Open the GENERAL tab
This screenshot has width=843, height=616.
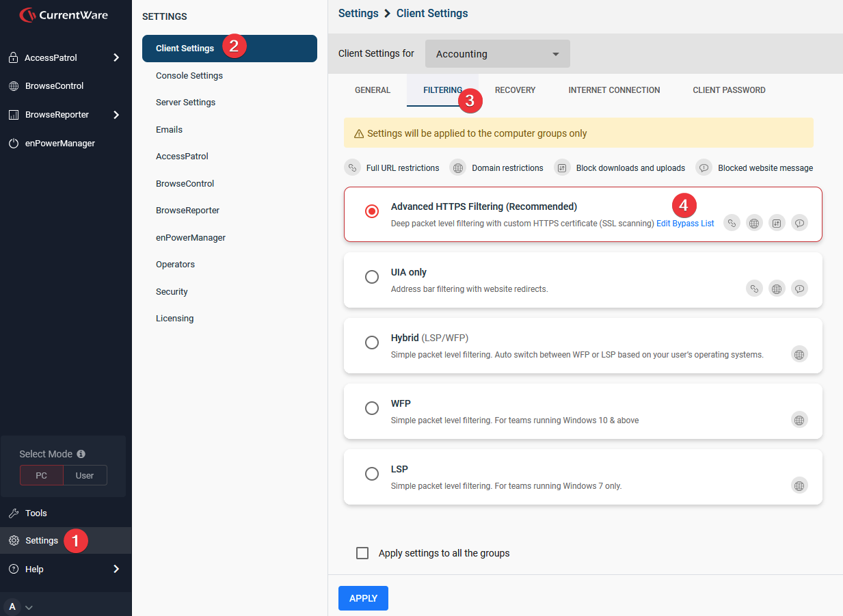point(373,90)
